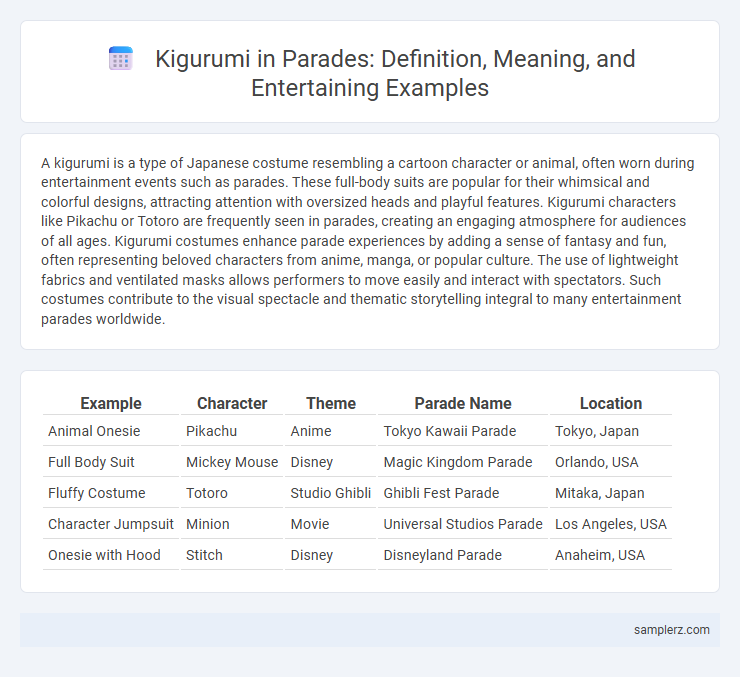Click the 'Universal Studios Parade' cell
Viewport: 740px width, 677px height.
pyautogui.click(x=463, y=524)
